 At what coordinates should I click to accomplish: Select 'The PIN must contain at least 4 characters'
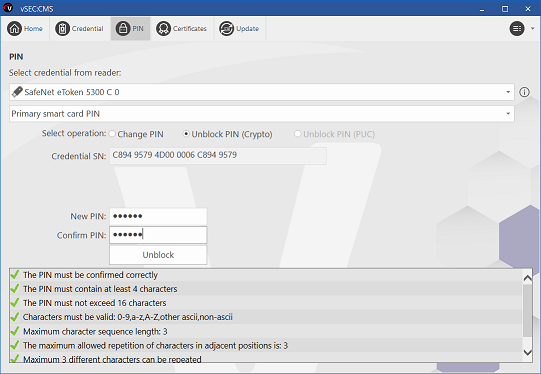point(266,289)
